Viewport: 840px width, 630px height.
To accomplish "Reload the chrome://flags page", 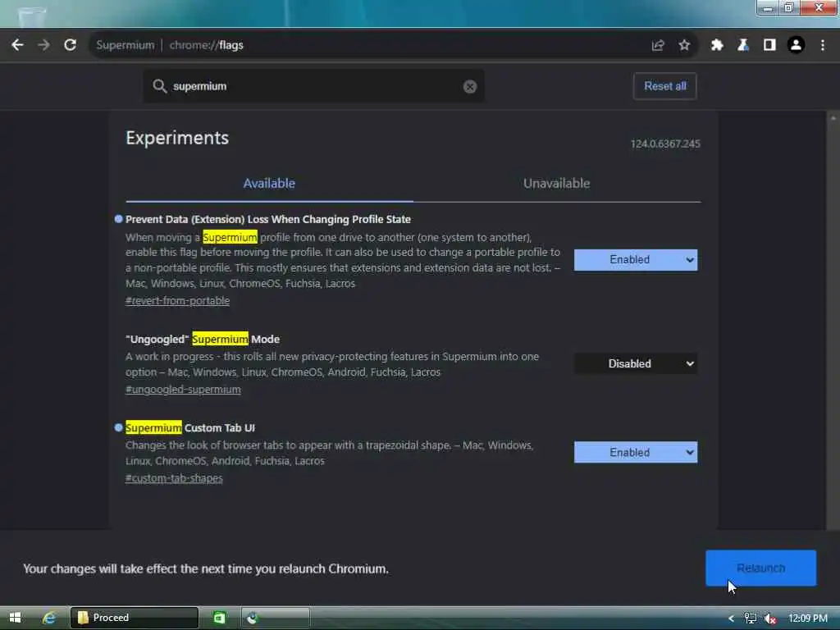I will [71, 45].
